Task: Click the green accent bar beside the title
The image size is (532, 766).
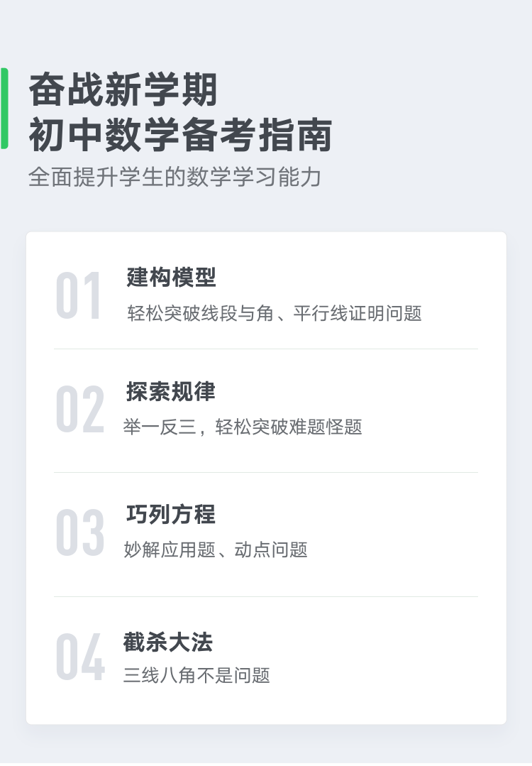Action: tap(4, 108)
